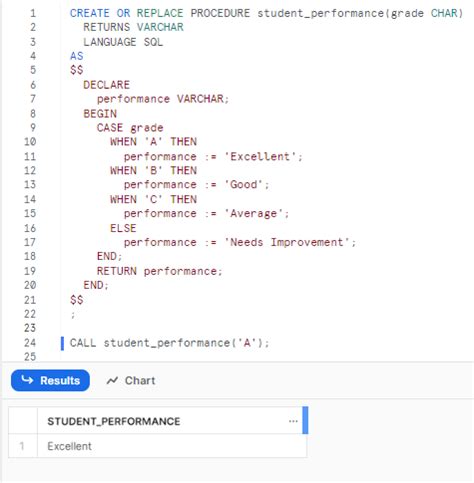
Task: Click the END; on line 18
Action: pos(109,256)
